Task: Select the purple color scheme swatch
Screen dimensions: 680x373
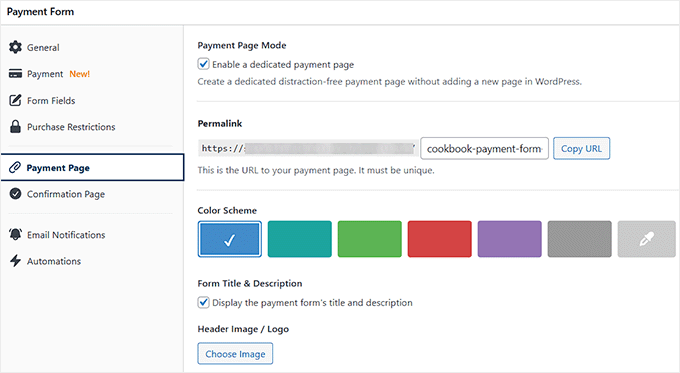Action: point(510,239)
